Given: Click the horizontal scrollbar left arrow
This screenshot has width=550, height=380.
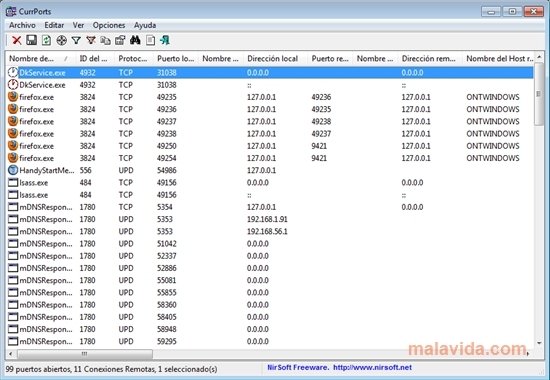Looking at the screenshot, I should 11,354.
